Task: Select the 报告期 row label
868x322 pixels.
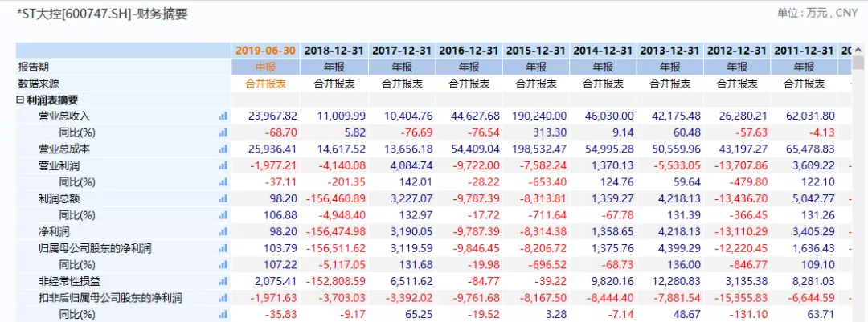Action: (33, 67)
